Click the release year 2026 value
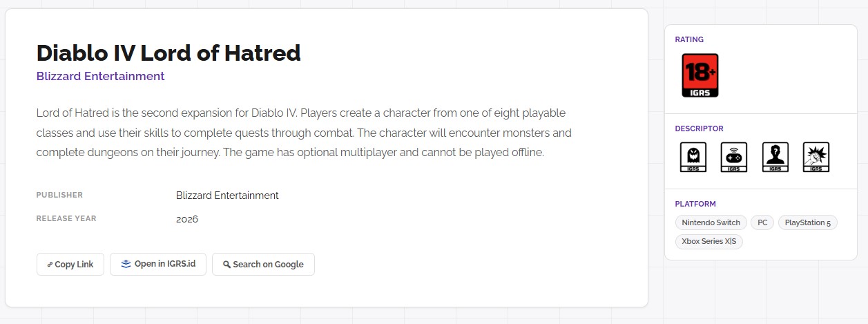868x324 pixels. [187, 219]
